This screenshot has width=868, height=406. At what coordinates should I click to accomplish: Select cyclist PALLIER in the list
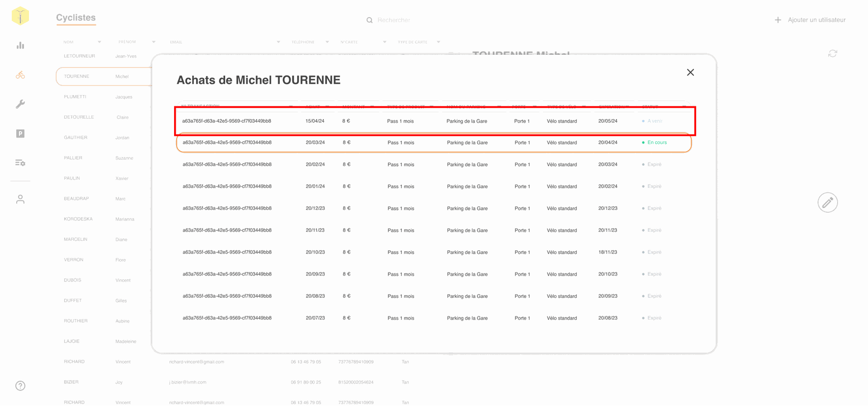tap(73, 158)
